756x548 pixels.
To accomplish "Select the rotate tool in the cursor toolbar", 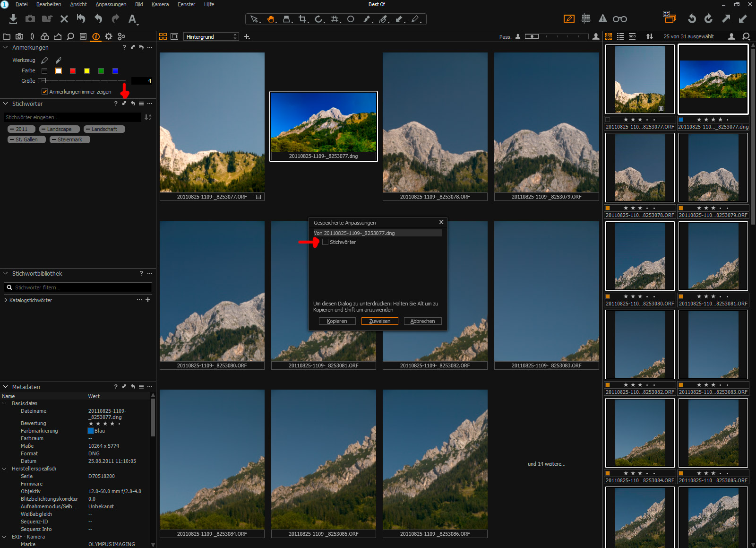I will click(319, 19).
